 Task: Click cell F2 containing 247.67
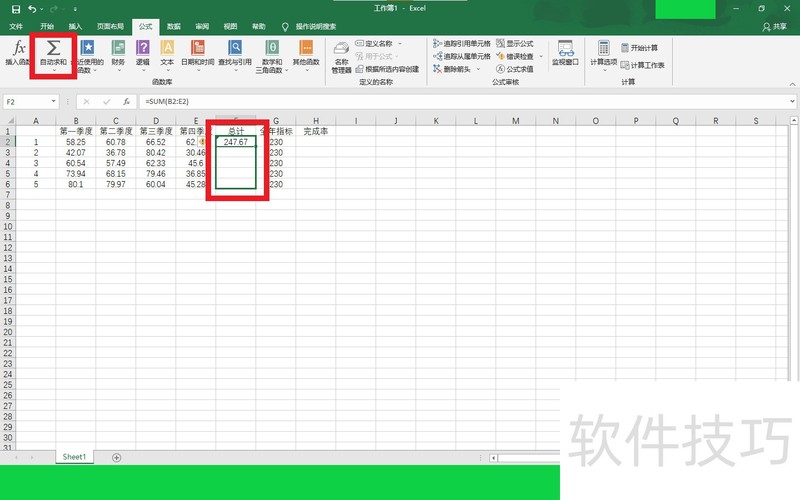[236, 142]
